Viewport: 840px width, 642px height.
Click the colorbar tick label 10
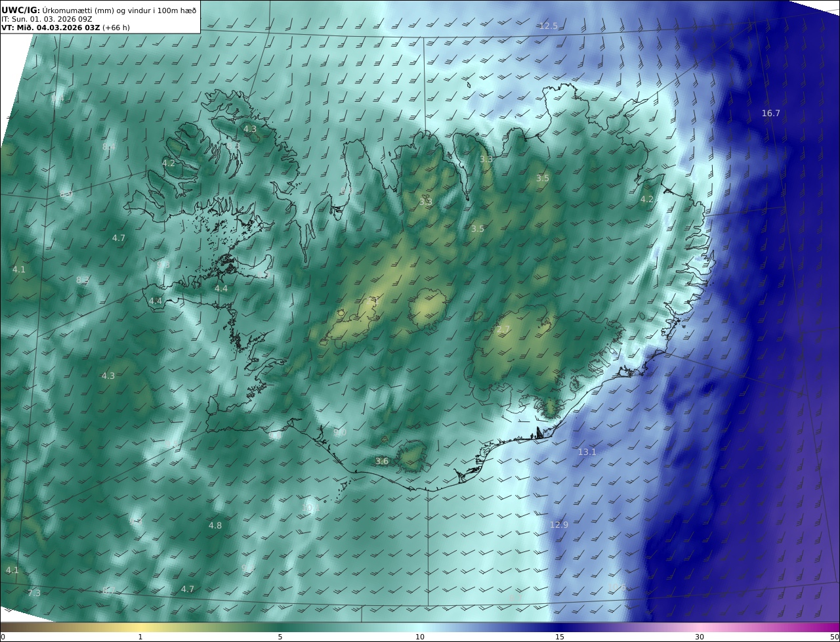[x=420, y=637]
